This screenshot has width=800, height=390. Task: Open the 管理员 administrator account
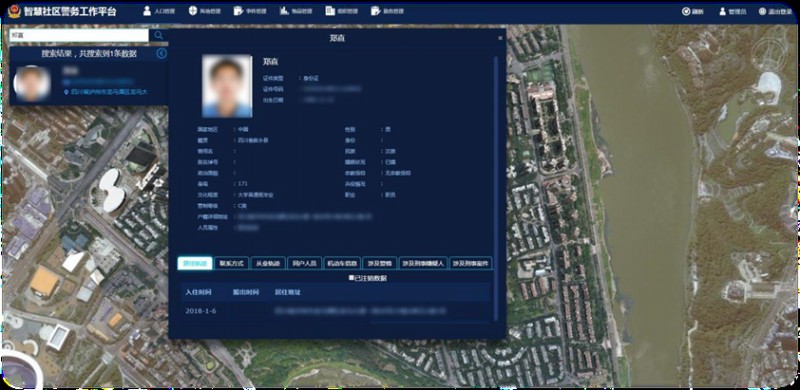(733, 12)
